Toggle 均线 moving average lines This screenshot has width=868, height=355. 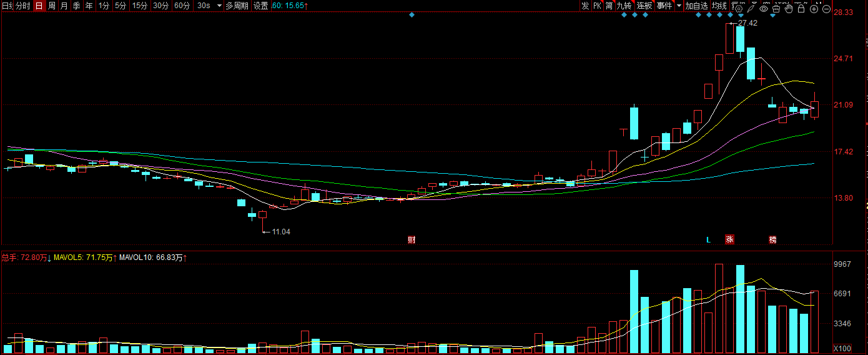[x=720, y=6]
